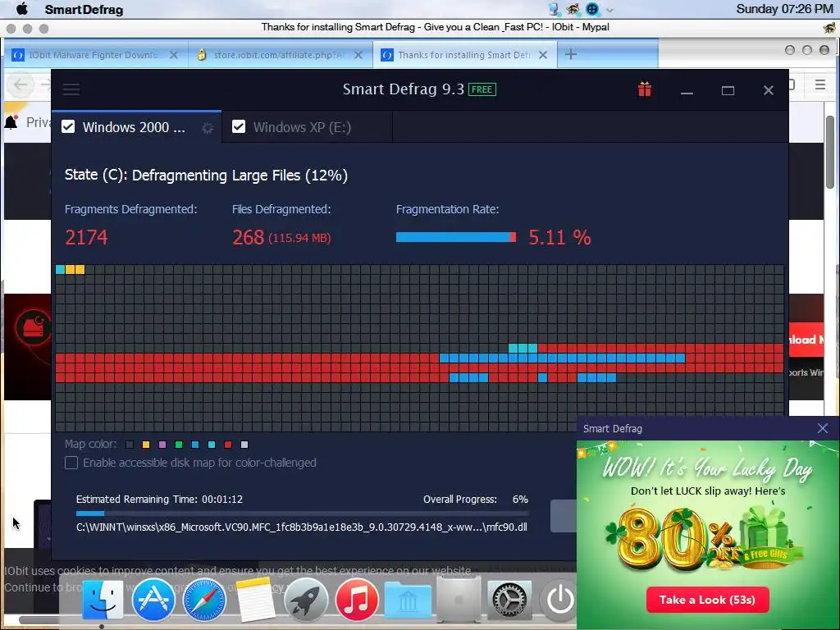Open Finder from the dock
This screenshot has width=840, height=630.
(x=102, y=600)
